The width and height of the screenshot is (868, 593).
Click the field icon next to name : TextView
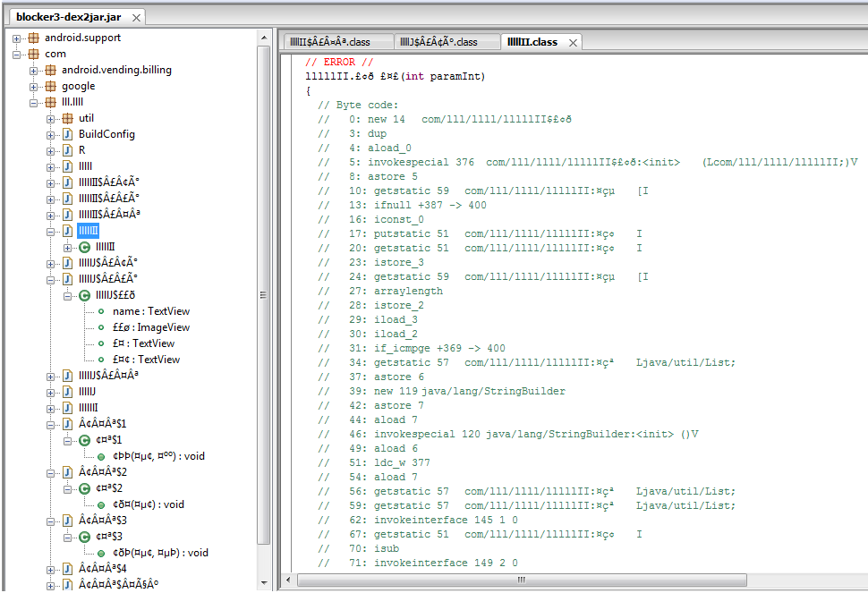(x=101, y=311)
